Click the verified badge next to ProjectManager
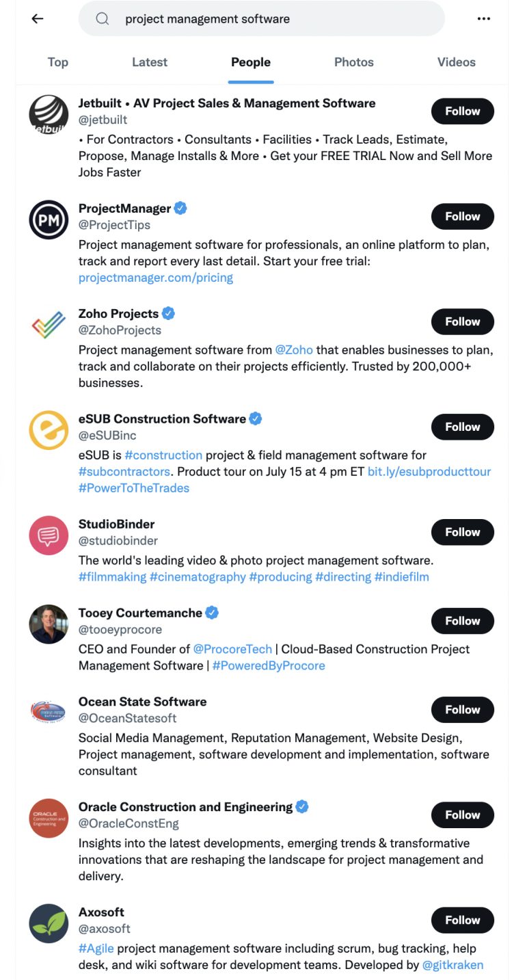The image size is (525, 980). (x=179, y=208)
